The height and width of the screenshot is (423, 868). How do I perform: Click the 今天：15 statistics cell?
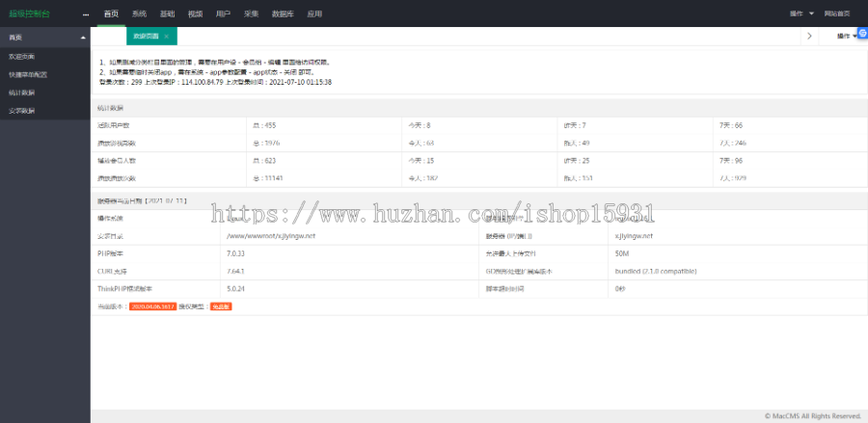(480, 161)
